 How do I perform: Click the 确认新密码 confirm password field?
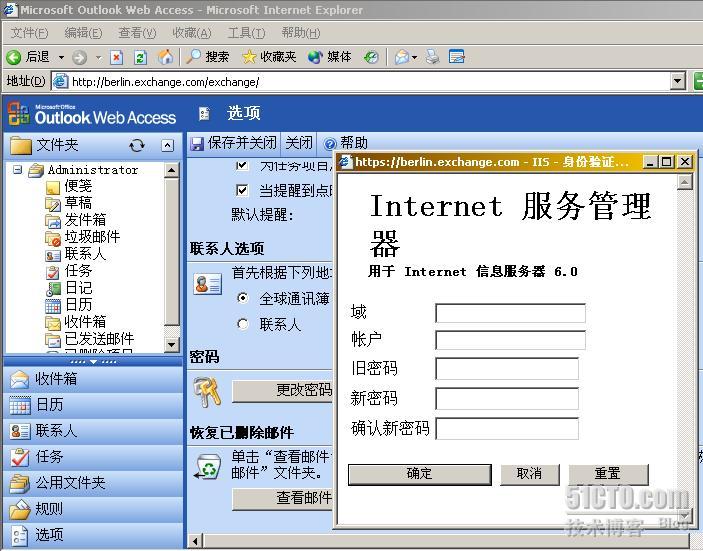point(507,429)
